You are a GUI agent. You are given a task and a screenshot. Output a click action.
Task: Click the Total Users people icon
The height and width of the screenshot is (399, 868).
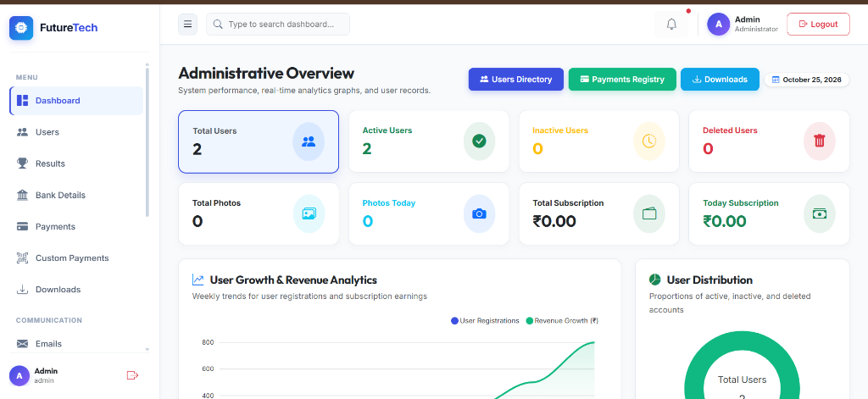coord(309,141)
